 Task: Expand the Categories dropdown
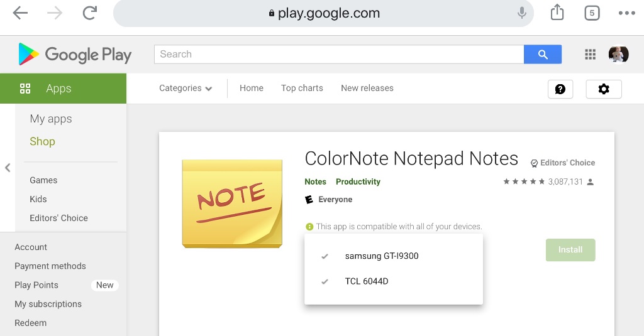[186, 88]
